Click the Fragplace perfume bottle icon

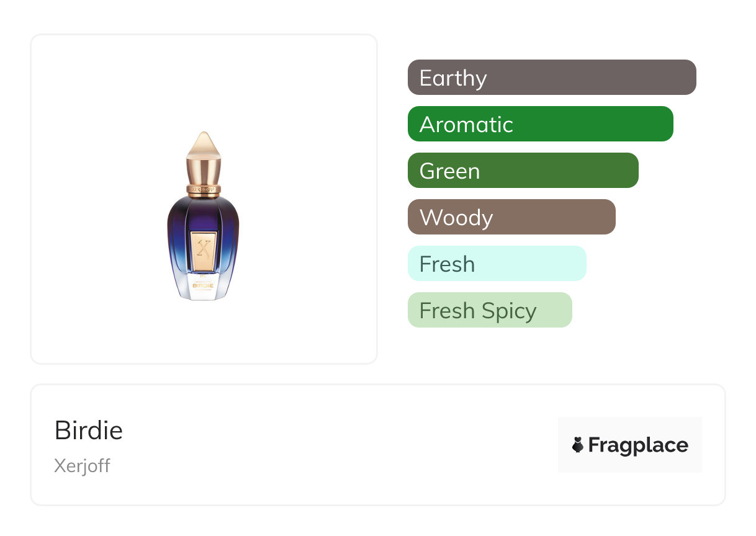tap(578, 445)
